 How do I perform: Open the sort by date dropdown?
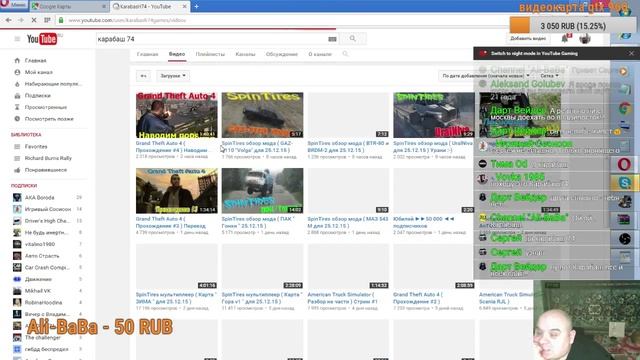pos(486,76)
